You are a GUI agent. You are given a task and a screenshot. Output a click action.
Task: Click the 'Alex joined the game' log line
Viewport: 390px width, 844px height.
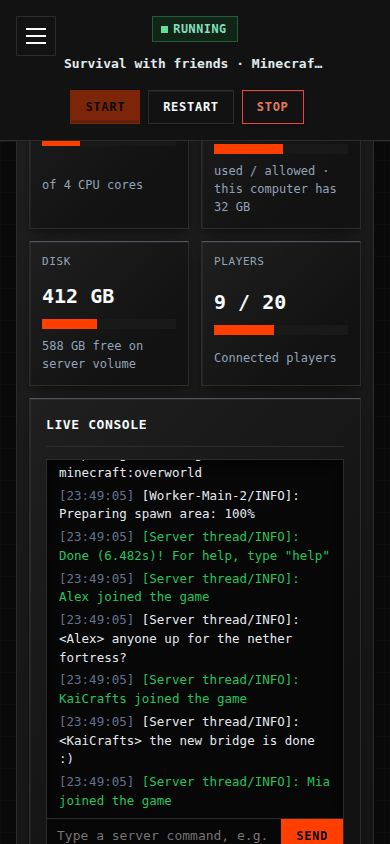(179, 588)
